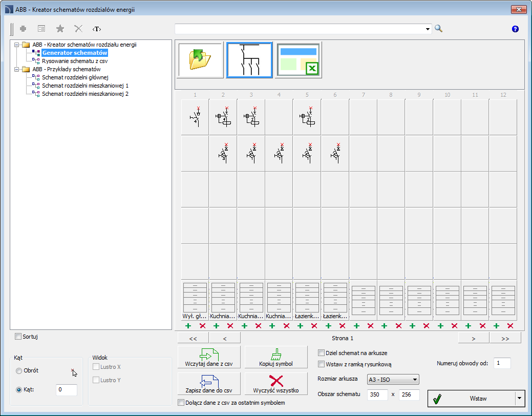Go to previous page with < button

click(x=225, y=338)
